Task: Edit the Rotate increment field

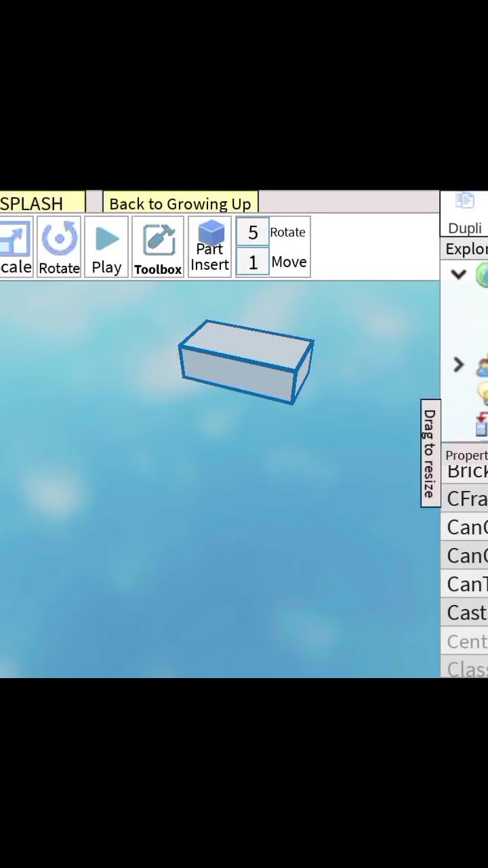Action: pyautogui.click(x=253, y=233)
